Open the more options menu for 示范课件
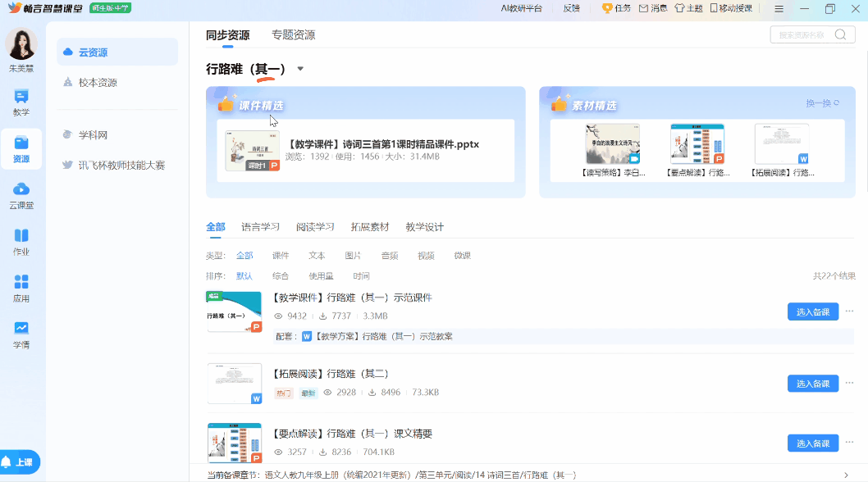The width and height of the screenshot is (868, 482). point(849,311)
